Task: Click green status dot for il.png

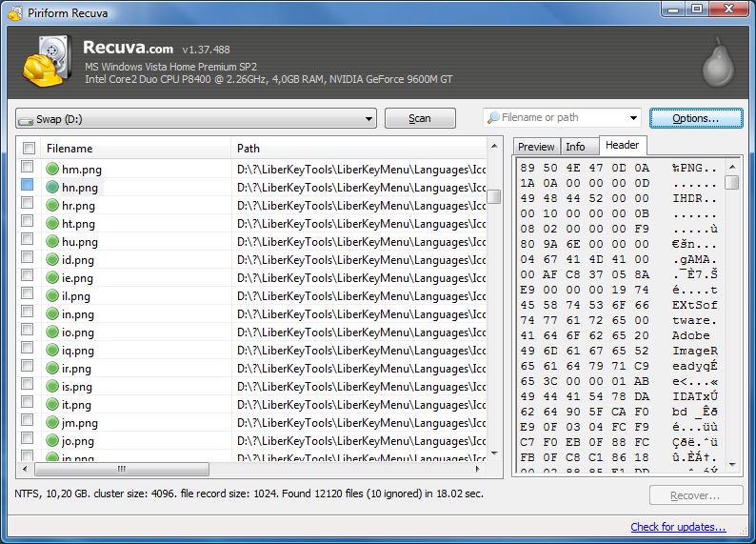Action: click(52, 295)
